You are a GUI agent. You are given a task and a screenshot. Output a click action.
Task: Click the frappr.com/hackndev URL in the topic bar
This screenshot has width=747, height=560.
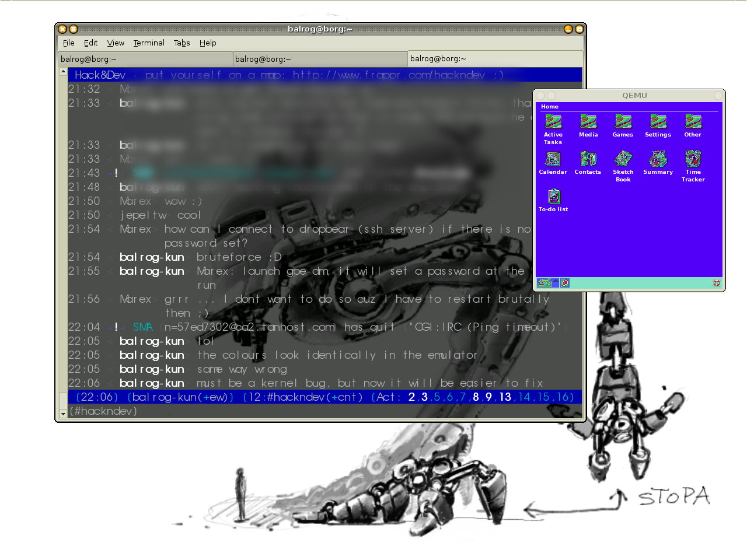coord(389,75)
